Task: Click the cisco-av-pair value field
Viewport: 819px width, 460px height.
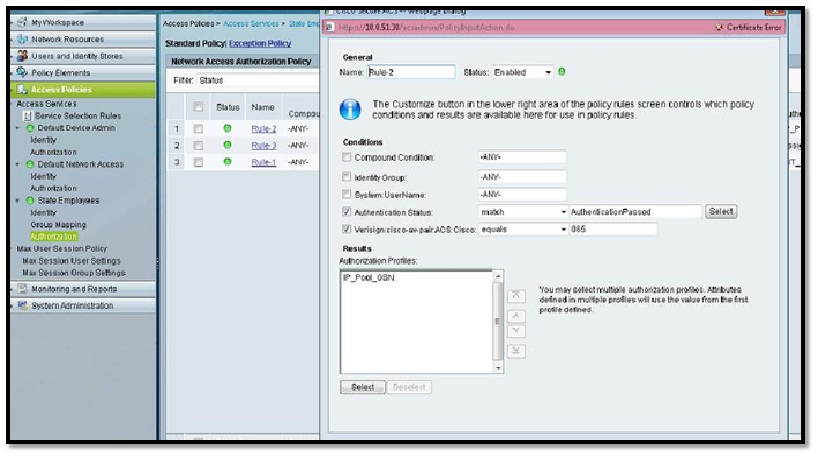Action: [x=613, y=229]
